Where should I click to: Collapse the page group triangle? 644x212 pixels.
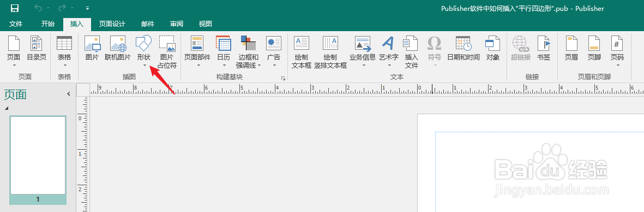tap(6, 108)
